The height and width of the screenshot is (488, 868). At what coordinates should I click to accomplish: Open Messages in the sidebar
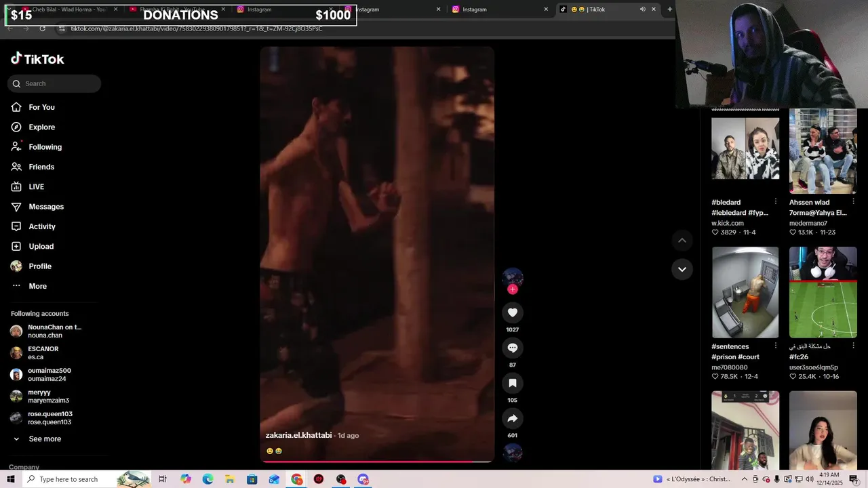point(37,207)
